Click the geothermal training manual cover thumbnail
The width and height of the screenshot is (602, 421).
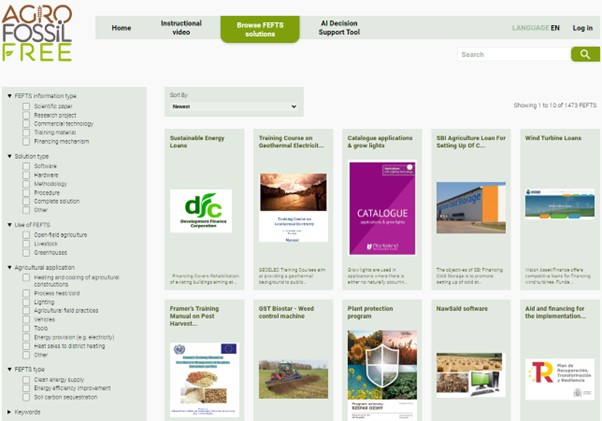pos(293,207)
